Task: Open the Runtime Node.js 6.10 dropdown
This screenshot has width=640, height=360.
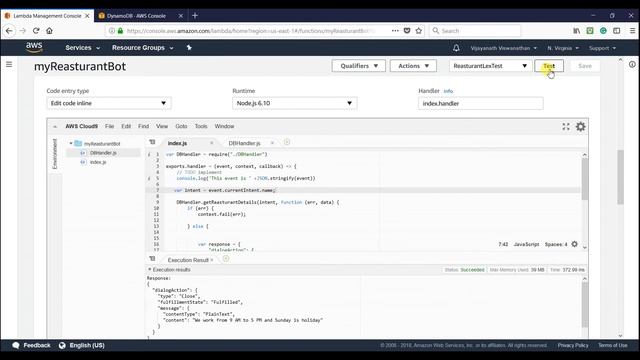Action: click(x=295, y=103)
